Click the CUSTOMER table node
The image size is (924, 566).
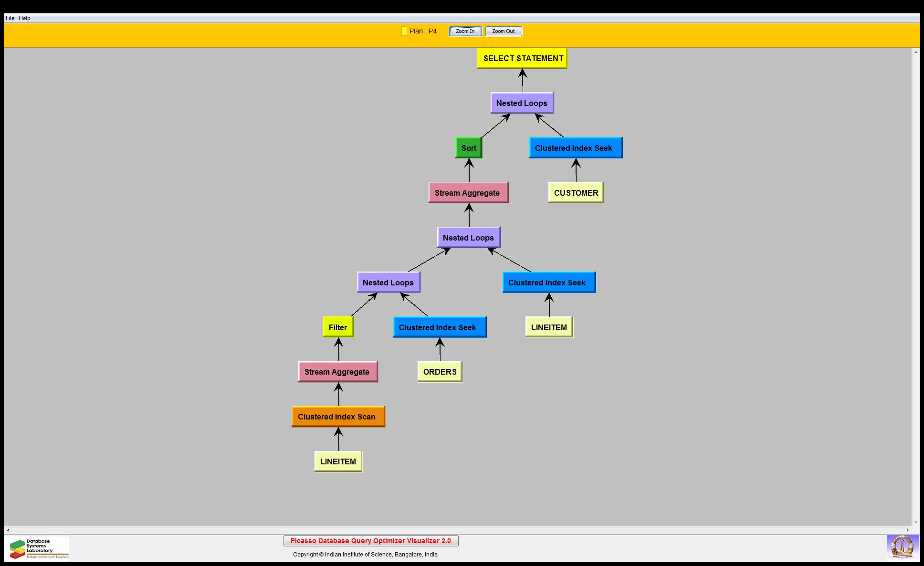[x=576, y=193]
